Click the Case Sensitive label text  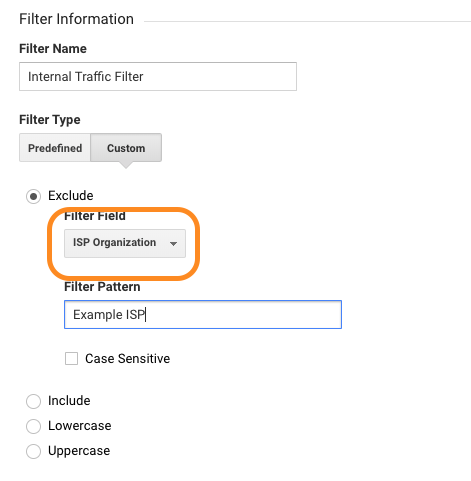point(128,359)
